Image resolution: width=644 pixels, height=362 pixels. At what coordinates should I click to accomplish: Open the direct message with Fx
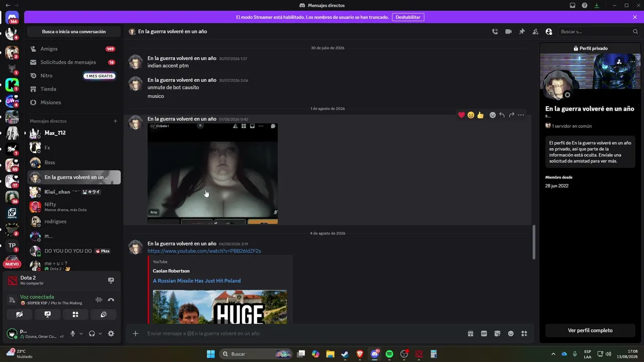coord(73,148)
